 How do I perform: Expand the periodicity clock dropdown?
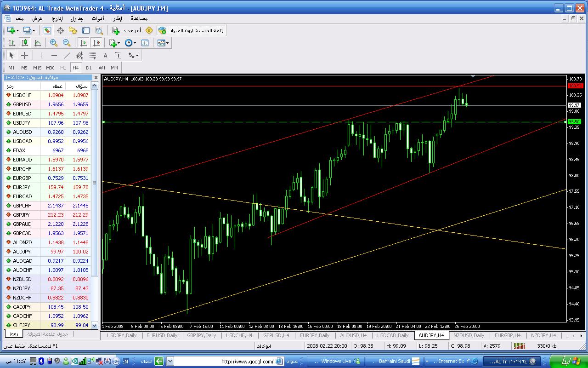click(x=135, y=43)
